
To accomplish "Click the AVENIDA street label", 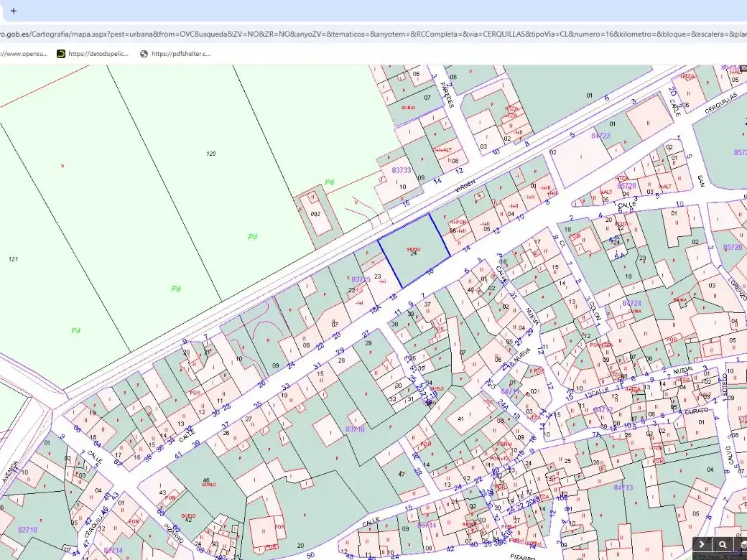I will pyautogui.click(x=11, y=472).
